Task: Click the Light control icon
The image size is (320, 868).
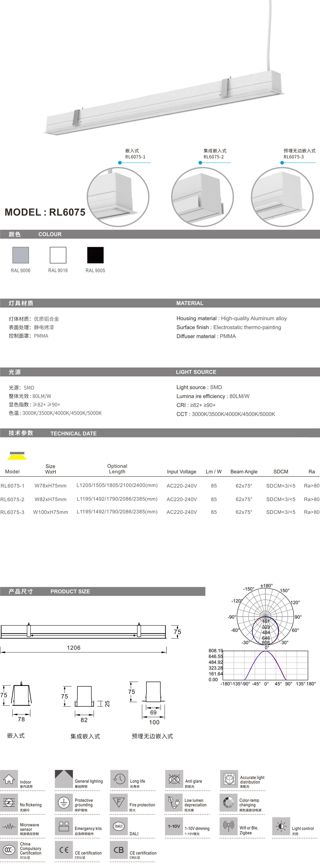Action: tap(281, 827)
